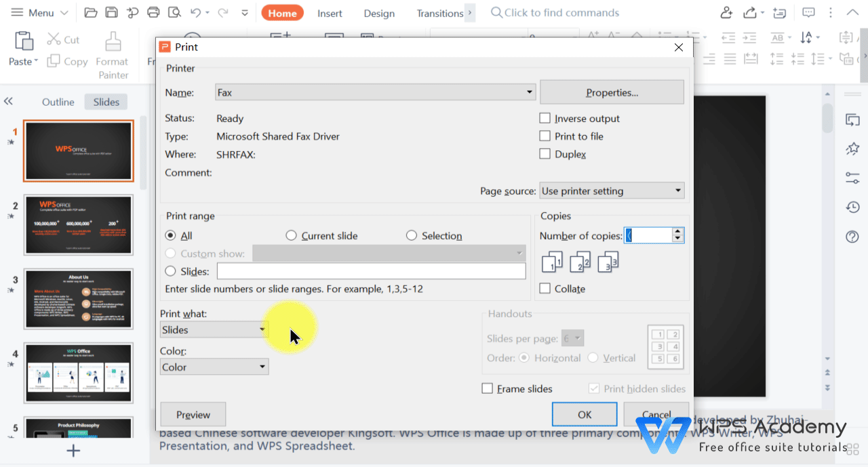This screenshot has width=868, height=467.
Task: Click the Format Painter brush icon
Action: [x=113, y=41]
